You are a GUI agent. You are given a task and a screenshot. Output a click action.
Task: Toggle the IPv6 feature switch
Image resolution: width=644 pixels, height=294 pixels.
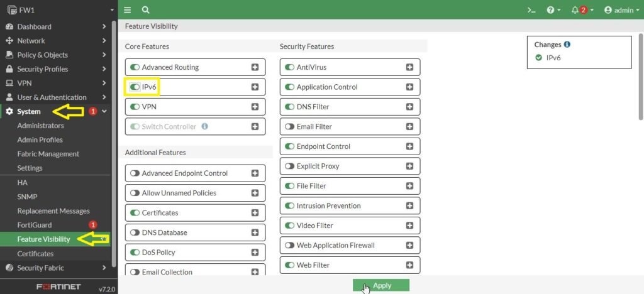coord(135,87)
